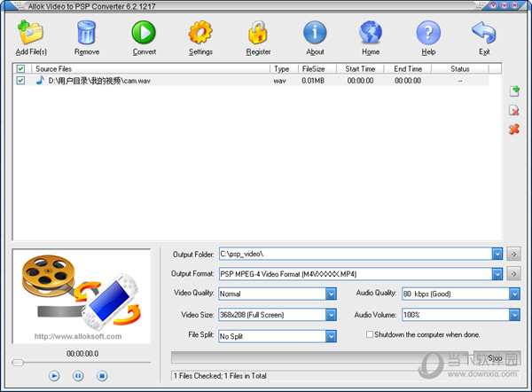Open Settings with the gear icon
The width and height of the screenshot is (532, 392).
click(200, 32)
